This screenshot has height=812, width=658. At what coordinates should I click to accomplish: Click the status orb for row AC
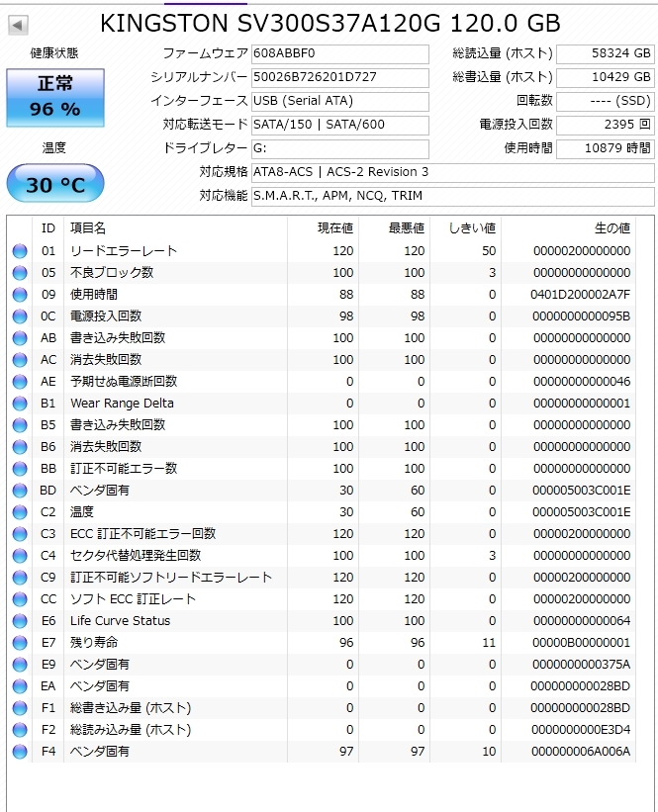(x=20, y=360)
